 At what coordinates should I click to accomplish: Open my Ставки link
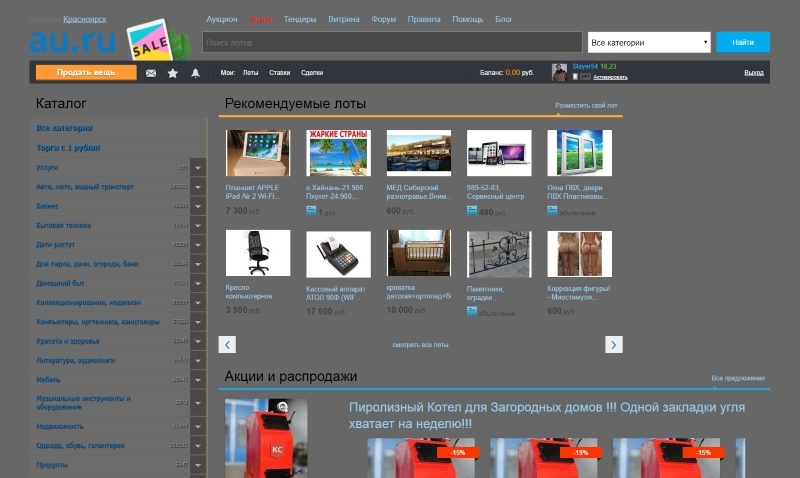pos(279,73)
